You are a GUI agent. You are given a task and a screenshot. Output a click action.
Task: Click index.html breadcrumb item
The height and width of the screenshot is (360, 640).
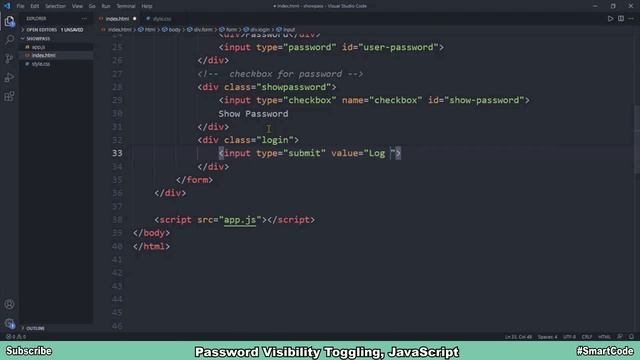(x=116, y=29)
